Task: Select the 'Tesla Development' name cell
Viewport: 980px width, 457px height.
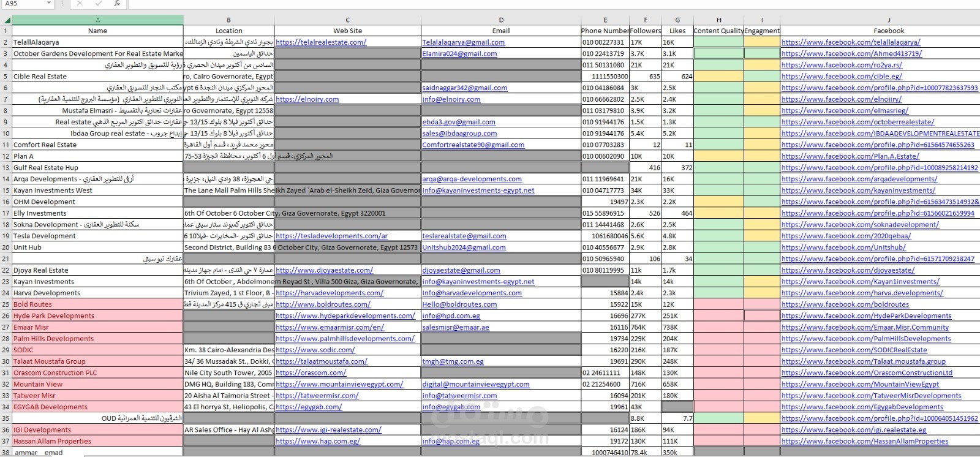Action: pos(97,236)
